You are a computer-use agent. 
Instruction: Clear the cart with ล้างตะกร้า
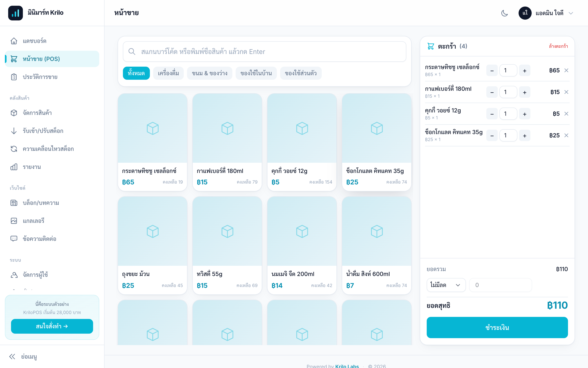pyautogui.click(x=558, y=46)
